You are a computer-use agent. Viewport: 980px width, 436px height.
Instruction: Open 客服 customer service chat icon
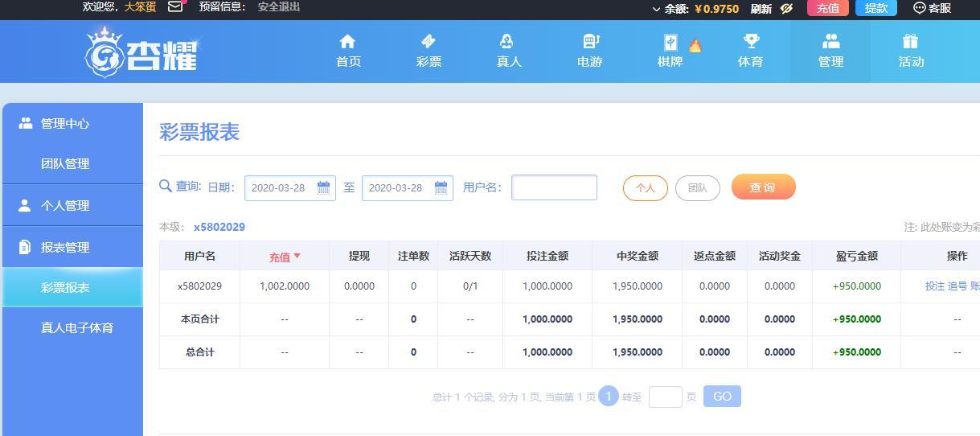click(920, 8)
